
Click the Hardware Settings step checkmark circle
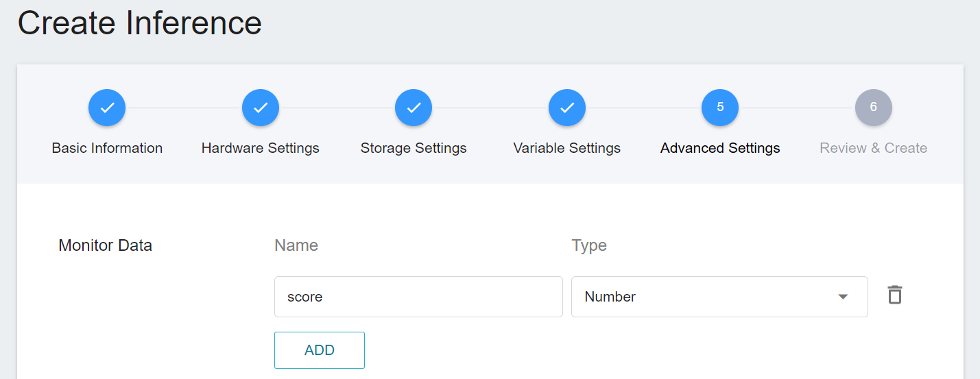(x=261, y=108)
